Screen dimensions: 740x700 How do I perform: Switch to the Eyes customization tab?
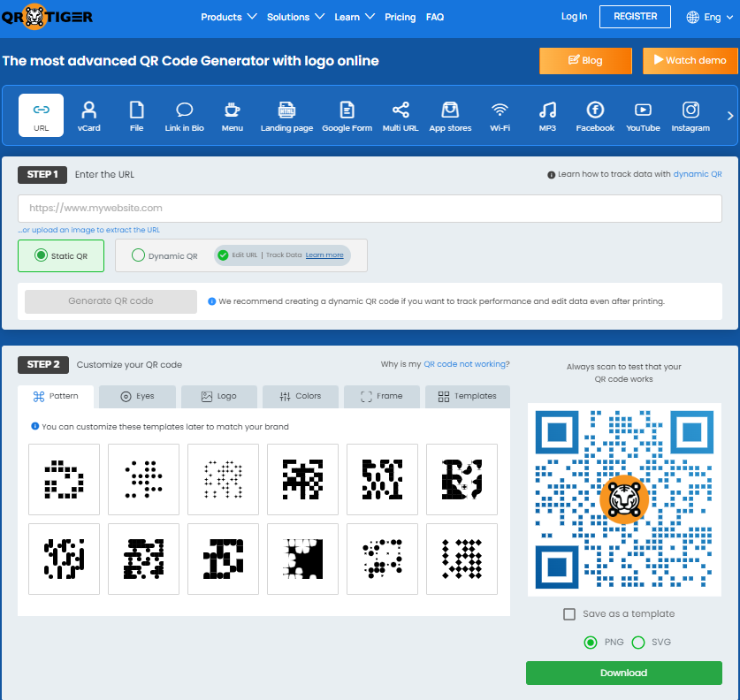[137, 397]
